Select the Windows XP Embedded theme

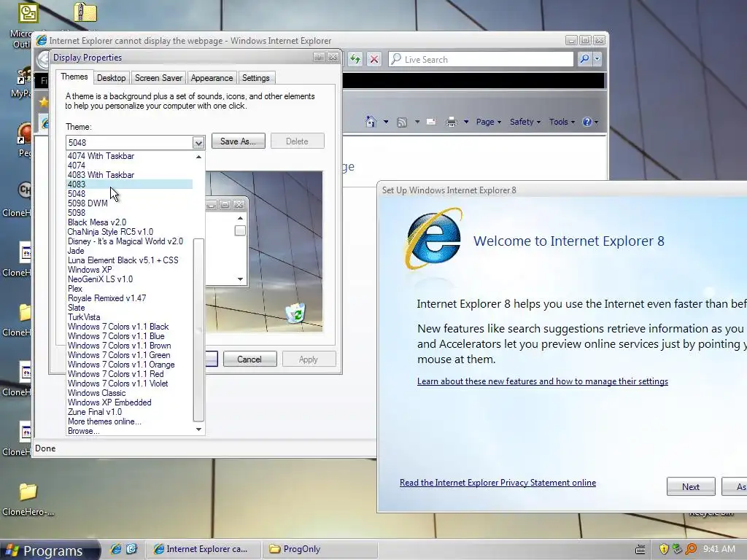pyautogui.click(x=130, y=402)
